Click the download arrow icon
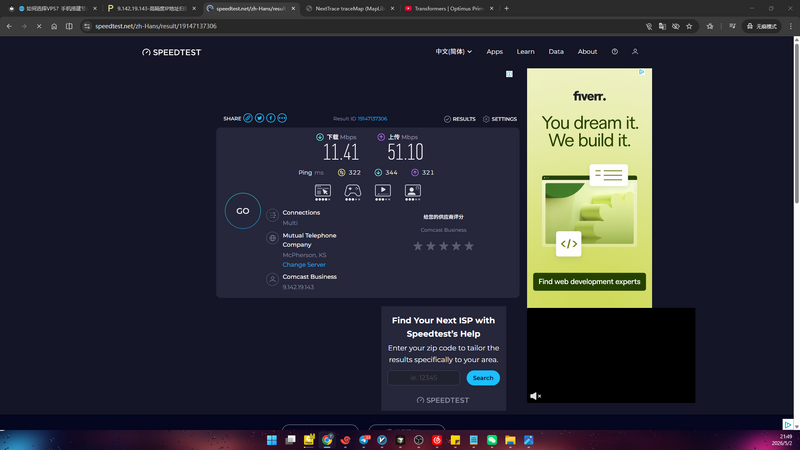The width and height of the screenshot is (800, 450). 320,137
